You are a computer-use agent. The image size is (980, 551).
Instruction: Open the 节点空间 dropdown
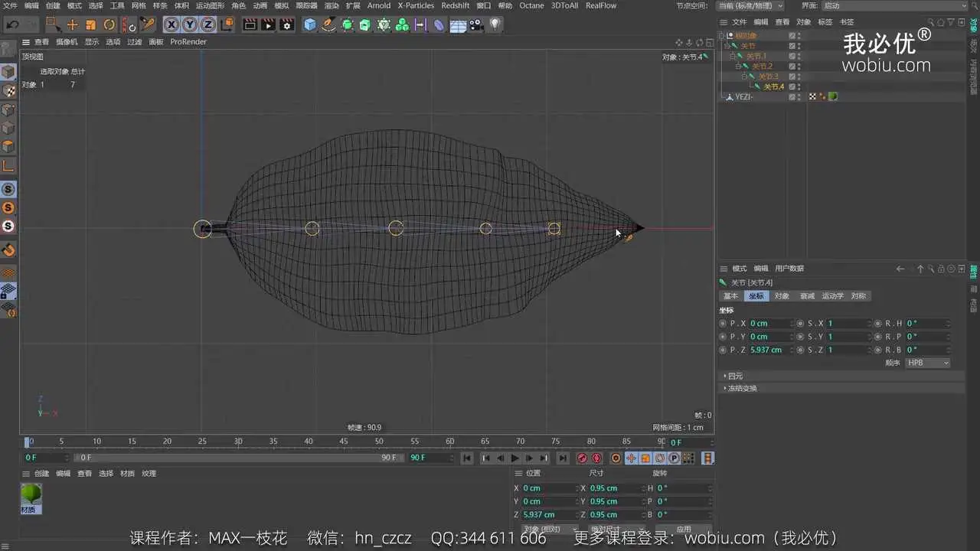pyautogui.click(x=750, y=5)
